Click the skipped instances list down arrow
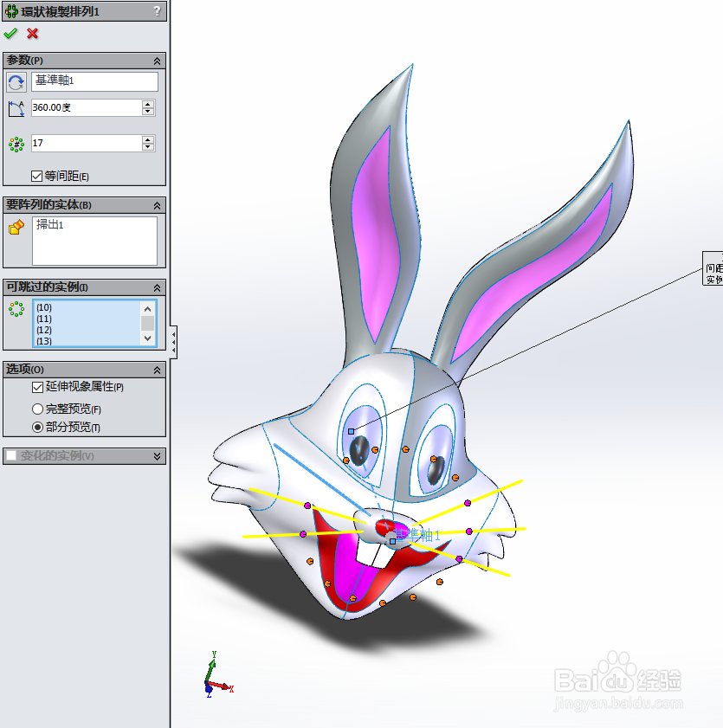Screen dimensions: 723x728 pyautogui.click(x=148, y=338)
